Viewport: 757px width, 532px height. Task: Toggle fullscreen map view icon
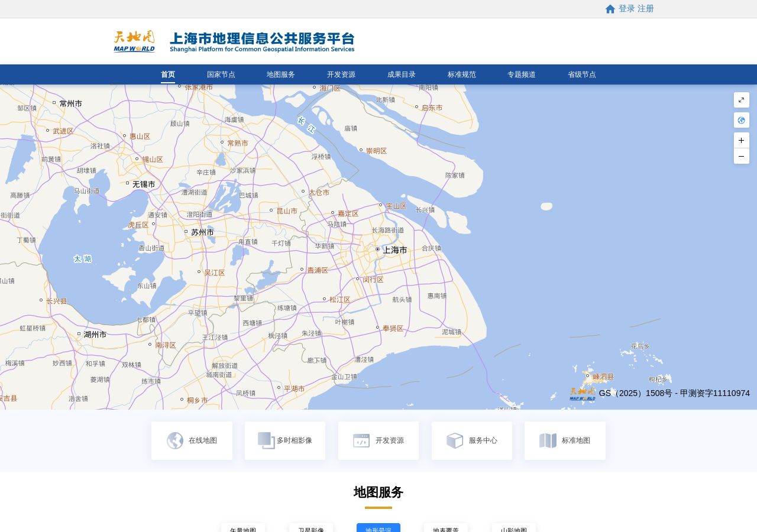[x=742, y=100]
